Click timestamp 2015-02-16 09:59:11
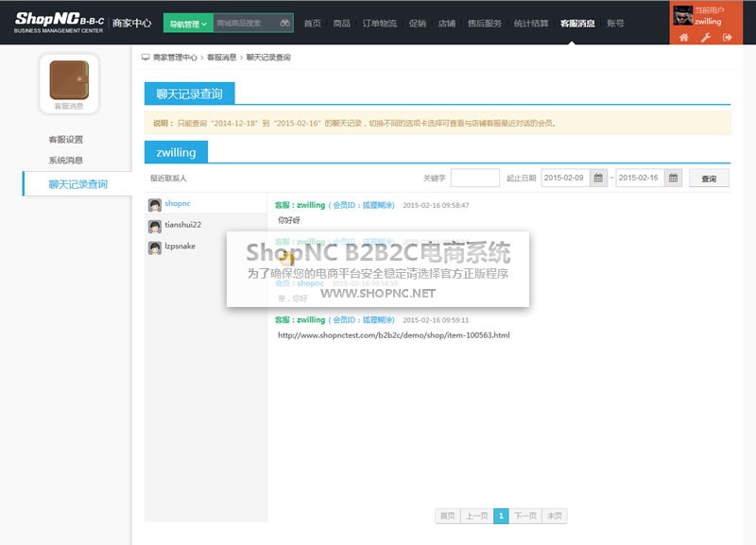The image size is (756, 545). tap(436, 320)
